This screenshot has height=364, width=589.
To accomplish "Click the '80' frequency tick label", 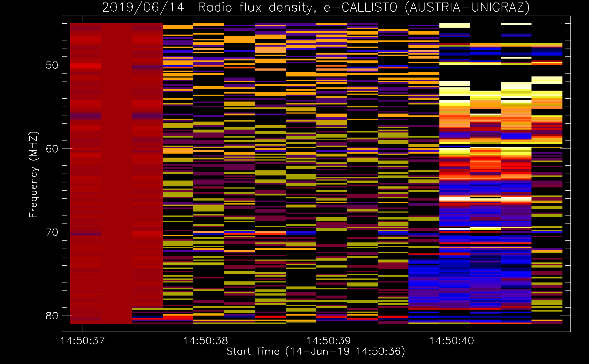I will pos(52,316).
